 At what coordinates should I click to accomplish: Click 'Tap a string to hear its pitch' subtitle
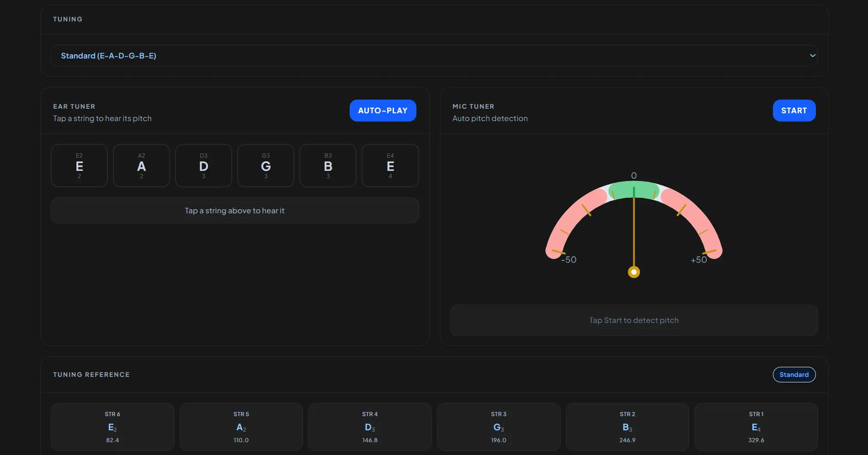coord(102,118)
